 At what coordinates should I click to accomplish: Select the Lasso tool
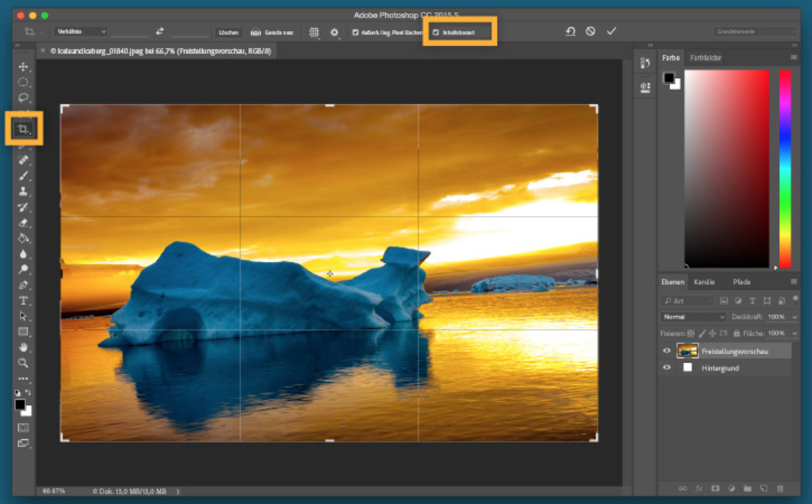pos(23,97)
